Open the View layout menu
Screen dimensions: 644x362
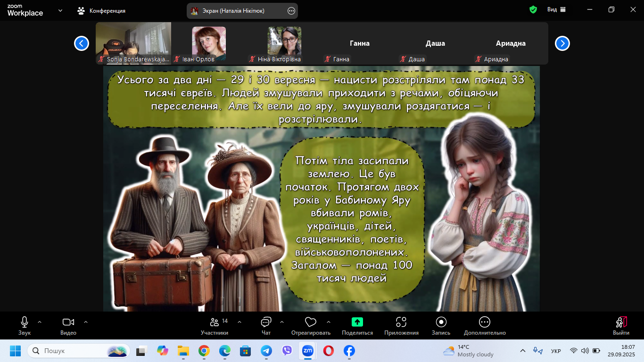click(x=556, y=10)
